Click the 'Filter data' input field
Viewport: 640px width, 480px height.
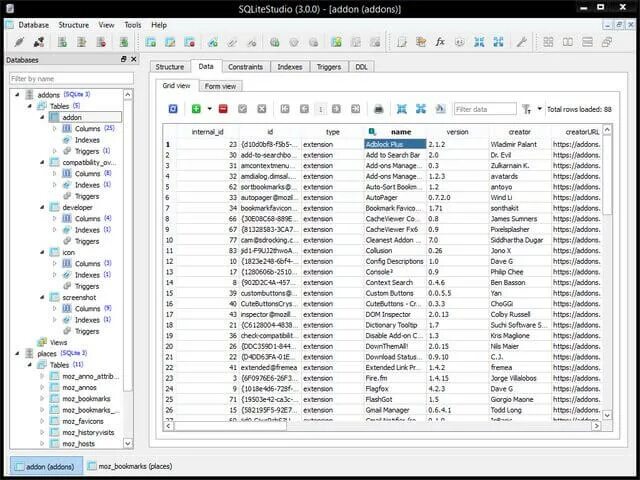pos(485,109)
